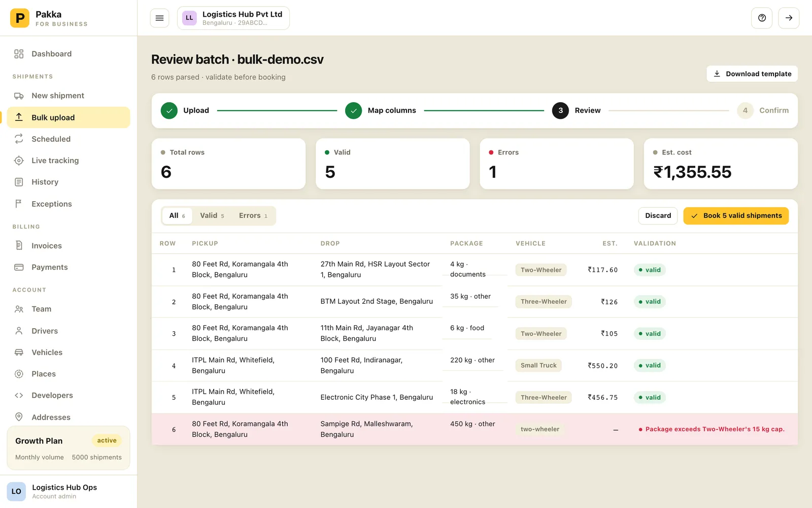Toggle the hamburger sidebar menu

click(159, 18)
